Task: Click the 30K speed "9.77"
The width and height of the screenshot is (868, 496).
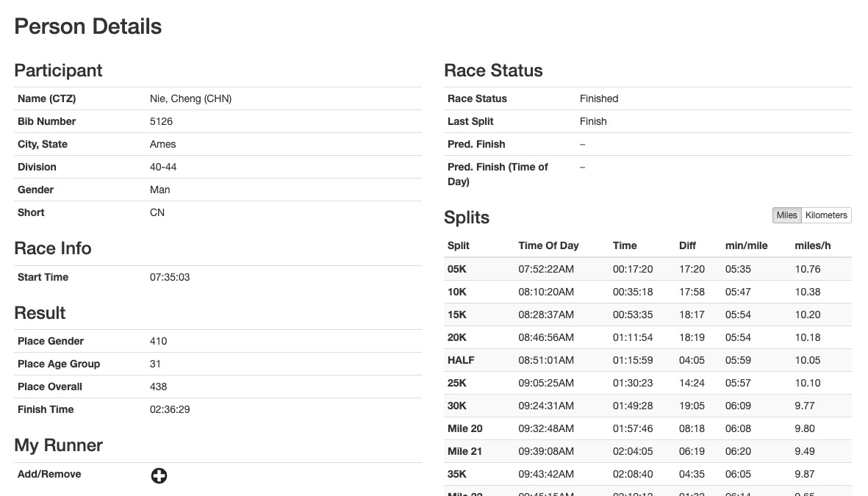Action: coord(805,405)
